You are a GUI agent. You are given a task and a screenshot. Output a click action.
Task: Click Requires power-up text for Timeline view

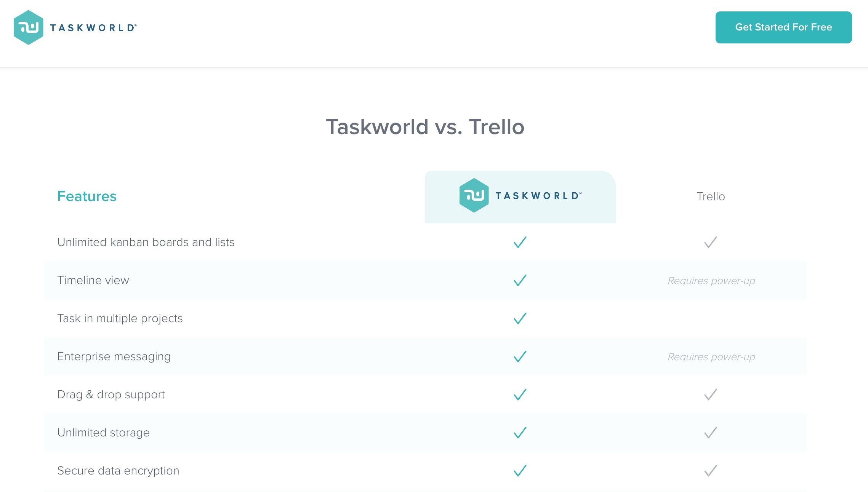[711, 281]
